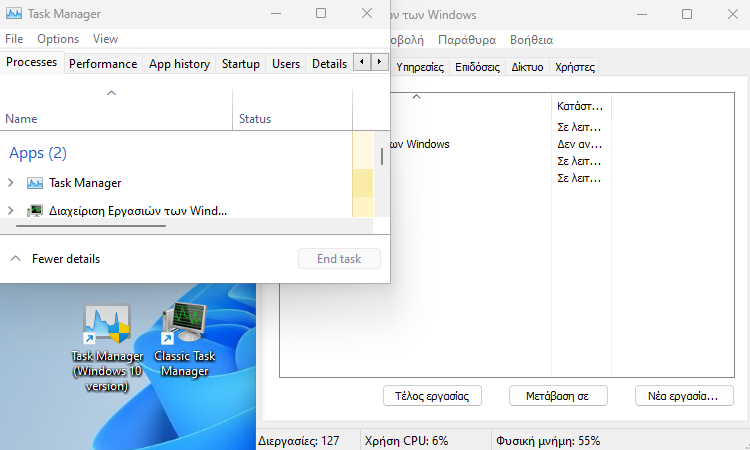Image resolution: width=750 pixels, height=450 pixels.
Task: Switch to the Details tab
Action: [329, 64]
